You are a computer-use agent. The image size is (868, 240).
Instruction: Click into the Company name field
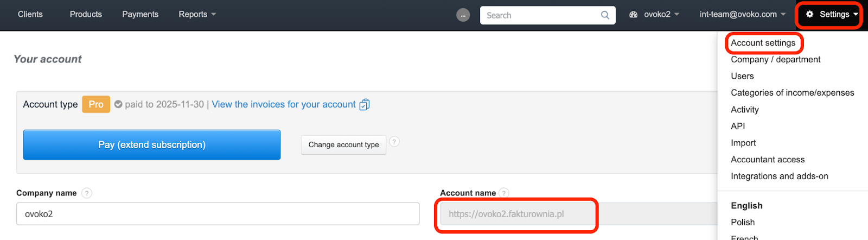218,214
